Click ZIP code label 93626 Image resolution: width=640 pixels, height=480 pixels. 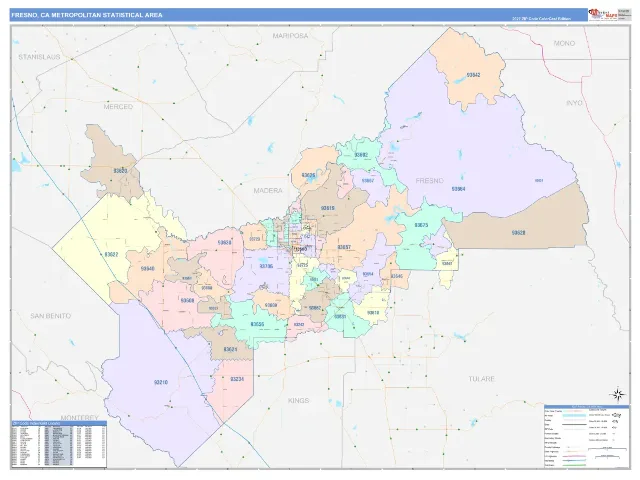click(x=309, y=176)
